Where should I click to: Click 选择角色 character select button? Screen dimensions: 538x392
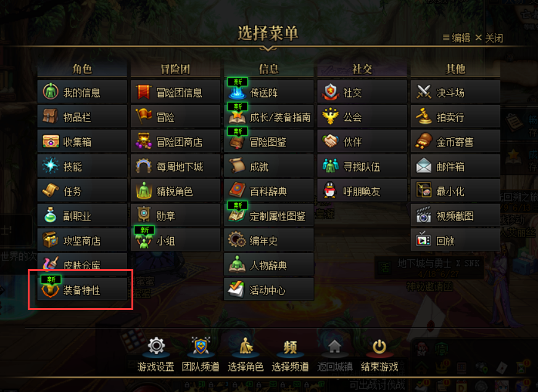(x=246, y=354)
